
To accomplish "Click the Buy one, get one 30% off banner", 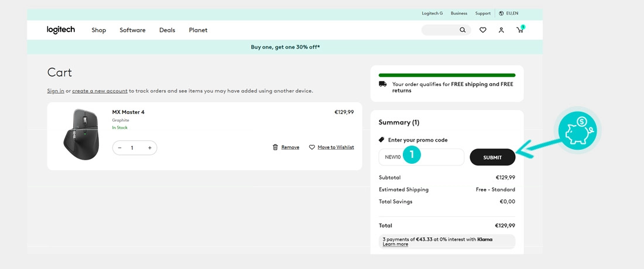I will click(285, 47).
